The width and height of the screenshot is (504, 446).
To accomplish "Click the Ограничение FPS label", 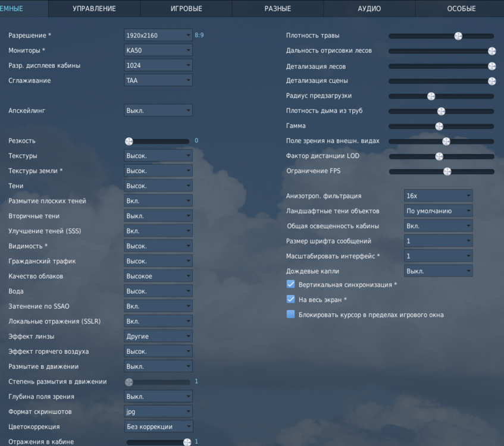I will 314,171.
